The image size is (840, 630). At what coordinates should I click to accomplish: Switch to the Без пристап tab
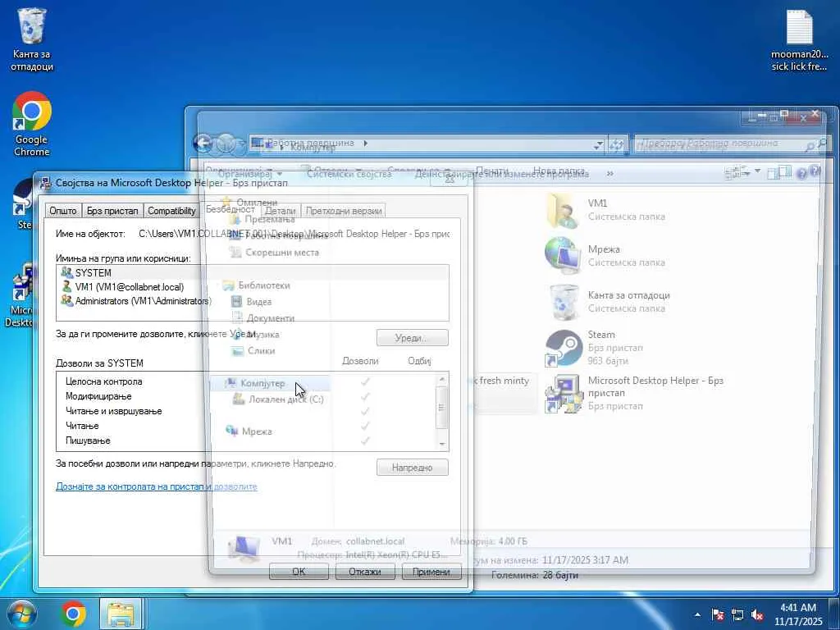point(112,211)
